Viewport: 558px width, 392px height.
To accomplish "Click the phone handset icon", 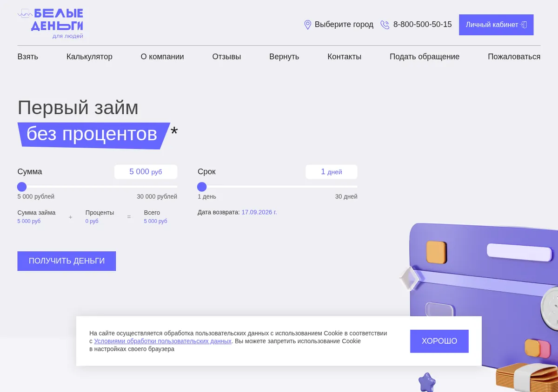I will (x=385, y=25).
